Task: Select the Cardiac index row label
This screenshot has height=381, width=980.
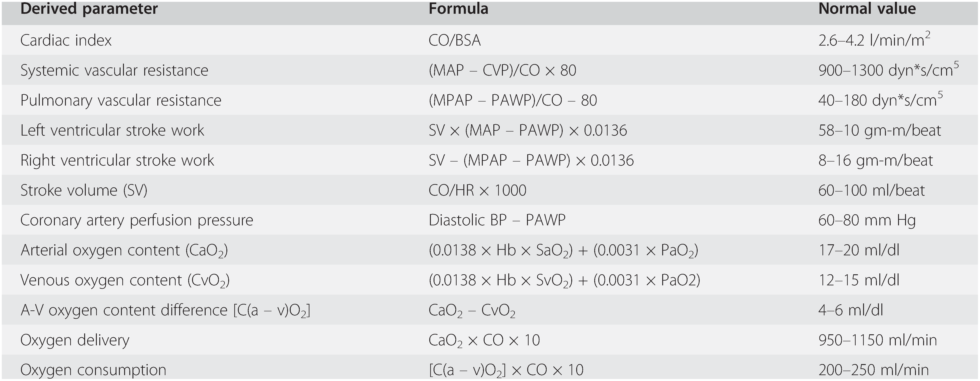Action: (x=66, y=40)
